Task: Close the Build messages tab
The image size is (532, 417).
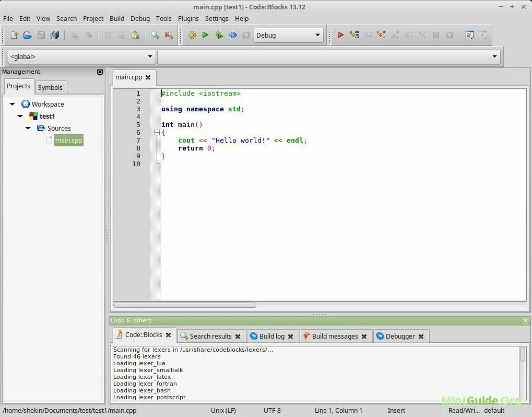Action: tap(364, 337)
